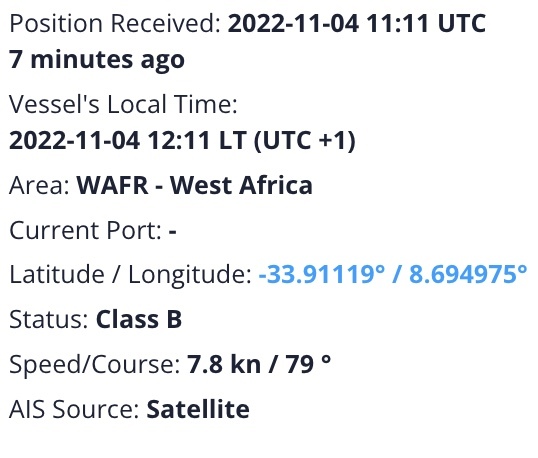Click the Current Port label
The height and width of the screenshot is (458, 538).
[85, 230]
